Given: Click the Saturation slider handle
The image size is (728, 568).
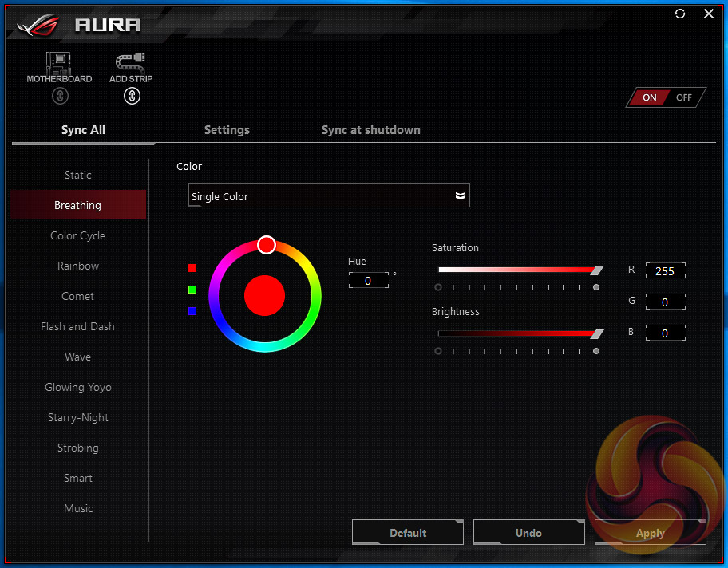Looking at the screenshot, I should (x=597, y=270).
